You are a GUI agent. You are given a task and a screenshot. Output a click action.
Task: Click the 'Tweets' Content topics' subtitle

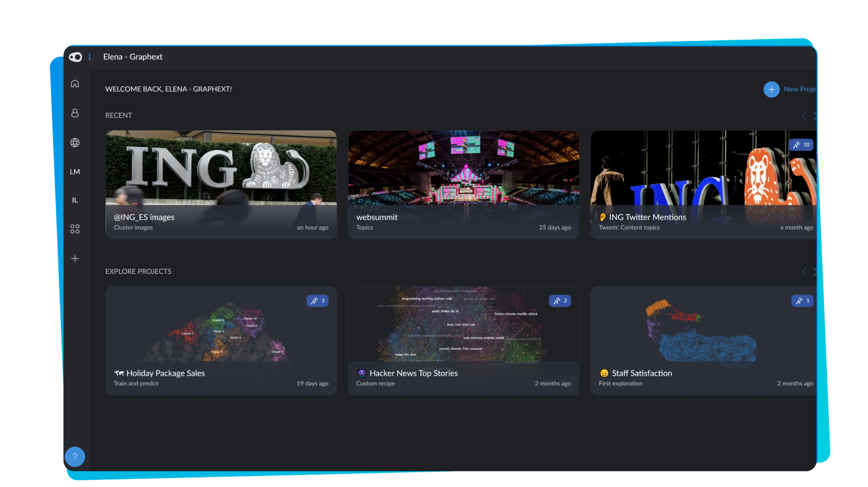coord(629,228)
